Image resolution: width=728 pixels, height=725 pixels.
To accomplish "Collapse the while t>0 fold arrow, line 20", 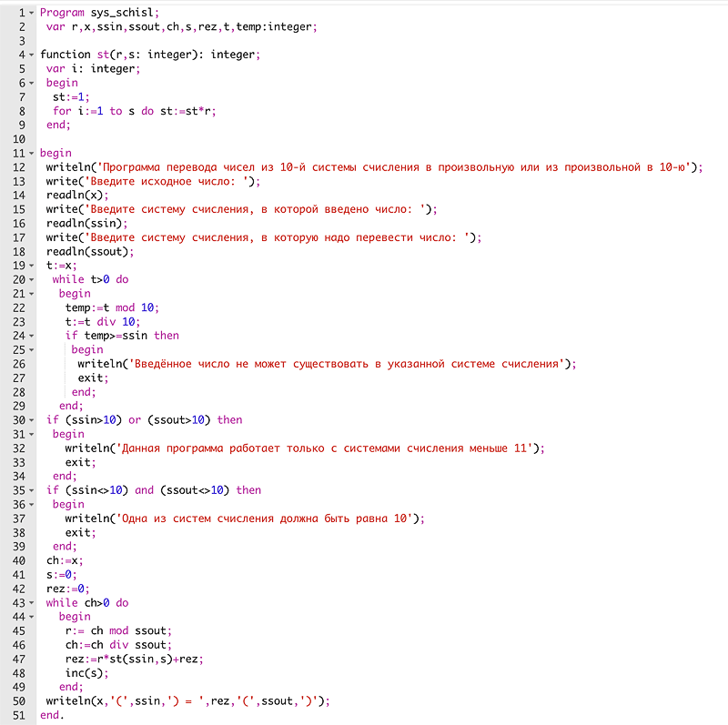I will click(x=32, y=279).
